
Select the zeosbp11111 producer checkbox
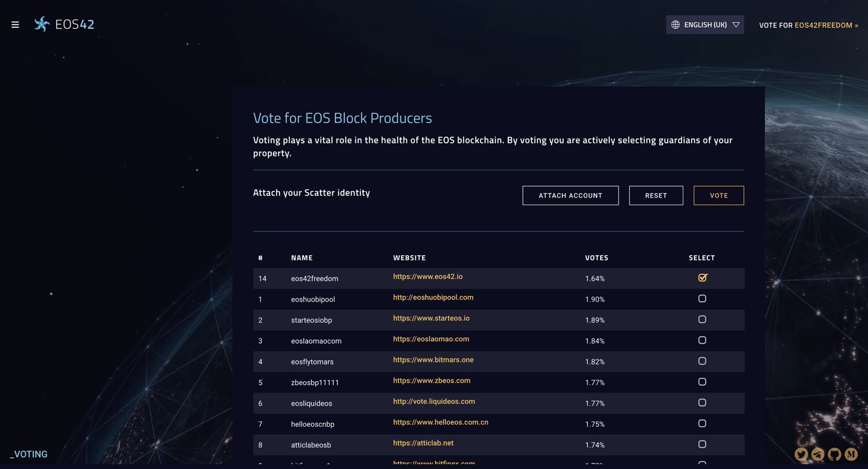pyautogui.click(x=702, y=382)
